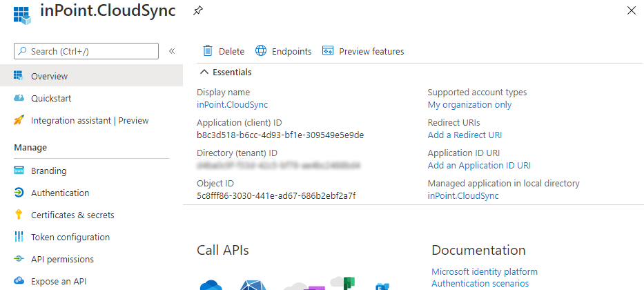Click the Delete toolbar button label

[231, 51]
